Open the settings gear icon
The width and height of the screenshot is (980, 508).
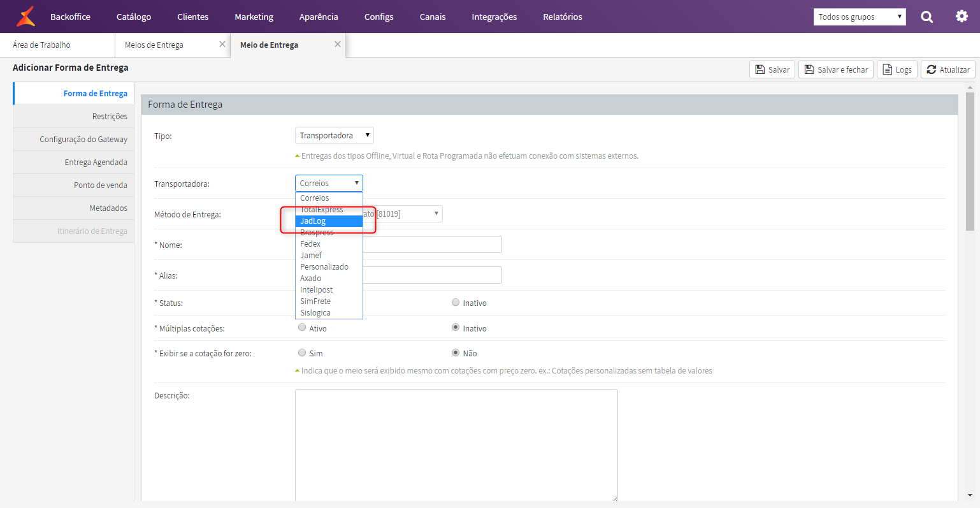[962, 17]
